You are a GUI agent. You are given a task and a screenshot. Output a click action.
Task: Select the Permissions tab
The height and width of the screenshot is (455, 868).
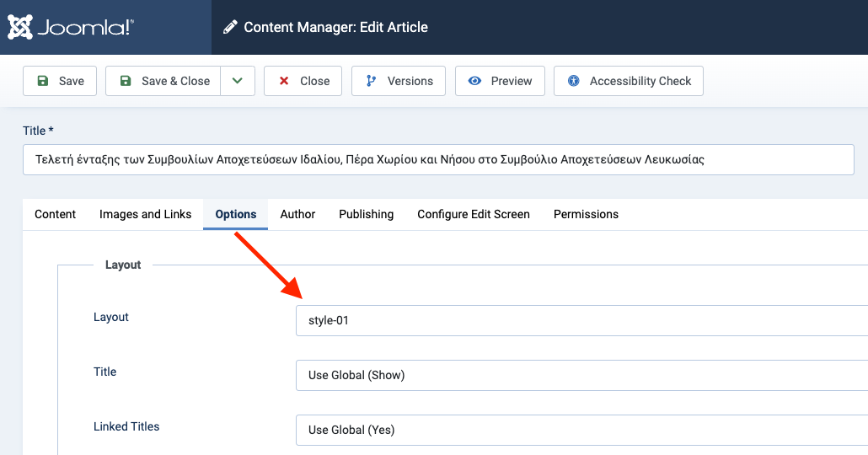click(x=586, y=214)
